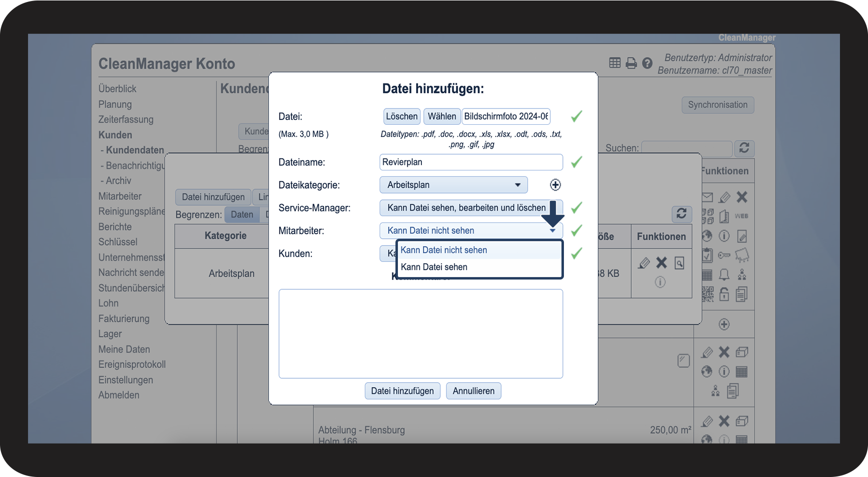The width and height of the screenshot is (868, 477).
Task: Click the open padlock icon in Funktionen
Action: [724, 294]
